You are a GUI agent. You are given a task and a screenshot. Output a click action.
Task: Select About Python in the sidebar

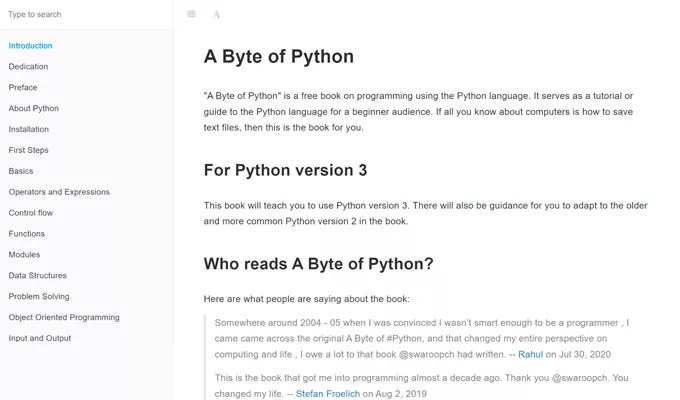pyautogui.click(x=33, y=108)
